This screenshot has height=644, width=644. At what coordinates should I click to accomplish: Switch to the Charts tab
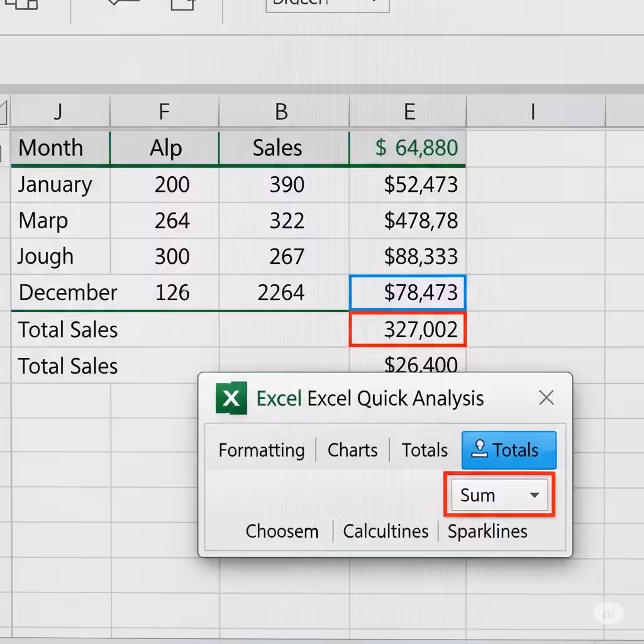coord(352,450)
